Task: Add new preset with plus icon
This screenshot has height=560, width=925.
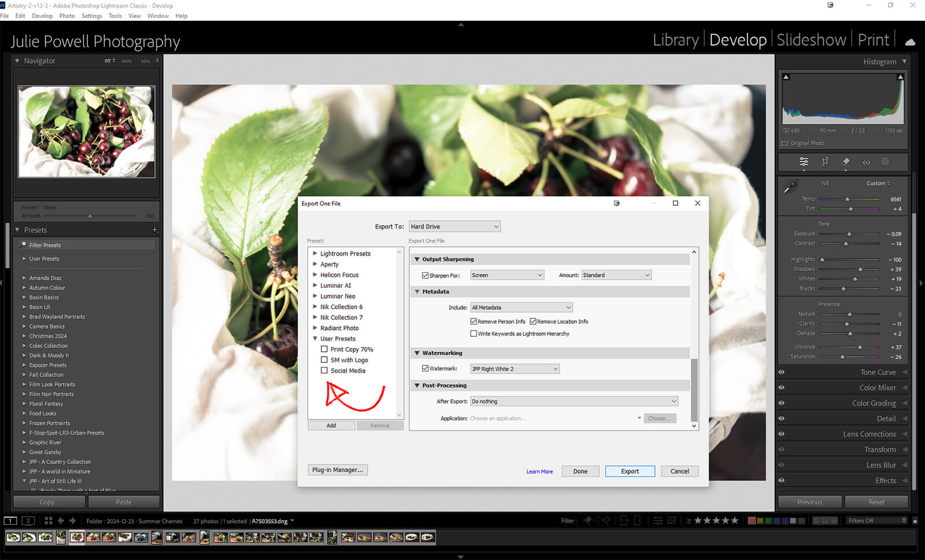Action: pos(155,230)
